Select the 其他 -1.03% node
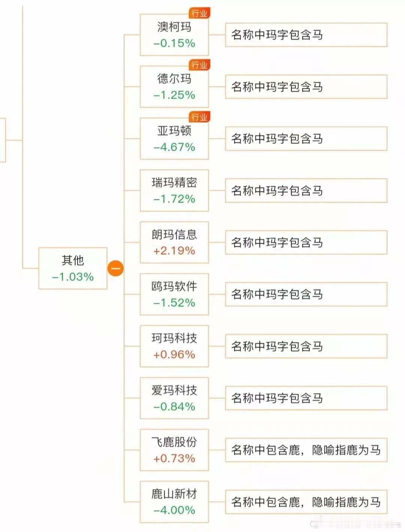405x532 pixels. coord(73,268)
